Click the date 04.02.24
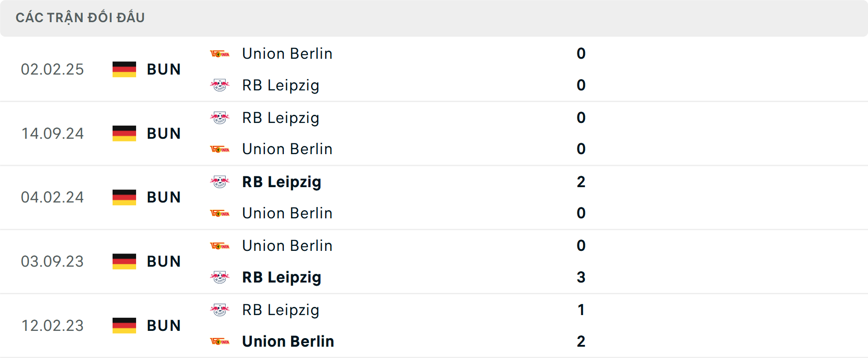This screenshot has width=868, height=358. (x=52, y=197)
